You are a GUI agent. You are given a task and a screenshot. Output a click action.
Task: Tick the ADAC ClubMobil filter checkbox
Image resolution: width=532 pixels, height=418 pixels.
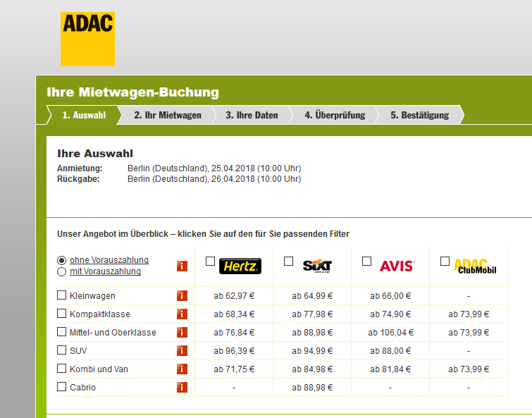[445, 262]
